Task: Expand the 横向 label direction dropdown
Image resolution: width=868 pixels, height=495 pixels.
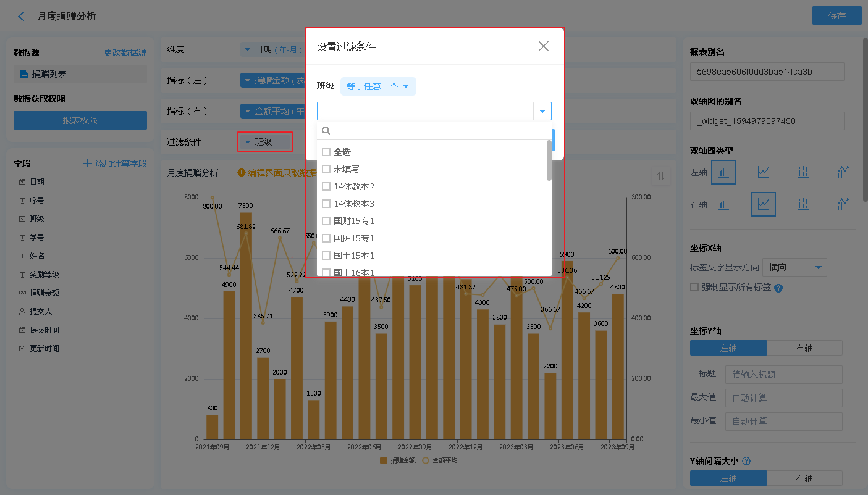Action: [819, 268]
